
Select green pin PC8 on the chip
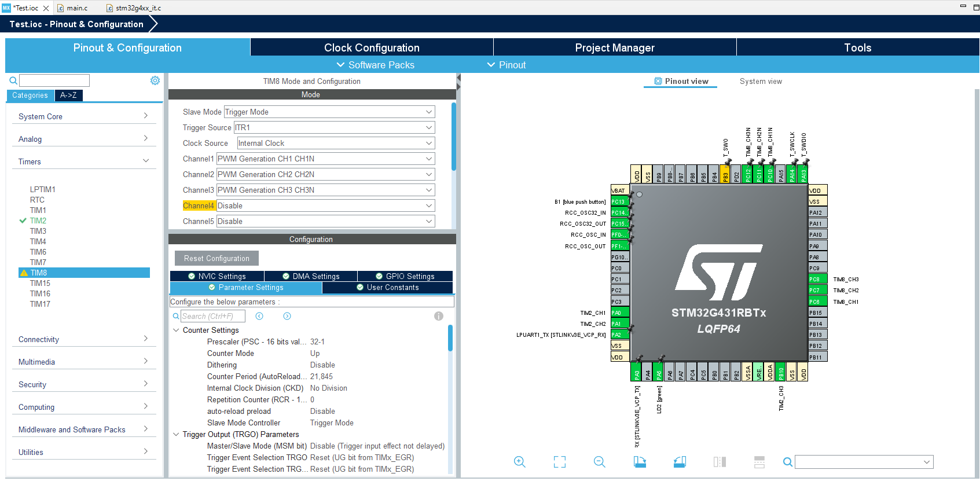817,279
